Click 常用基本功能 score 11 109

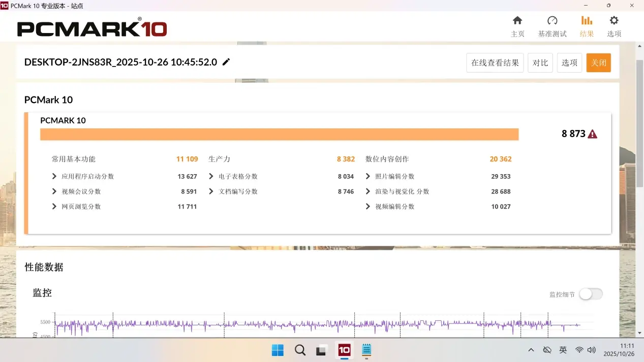click(x=187, y=159)
